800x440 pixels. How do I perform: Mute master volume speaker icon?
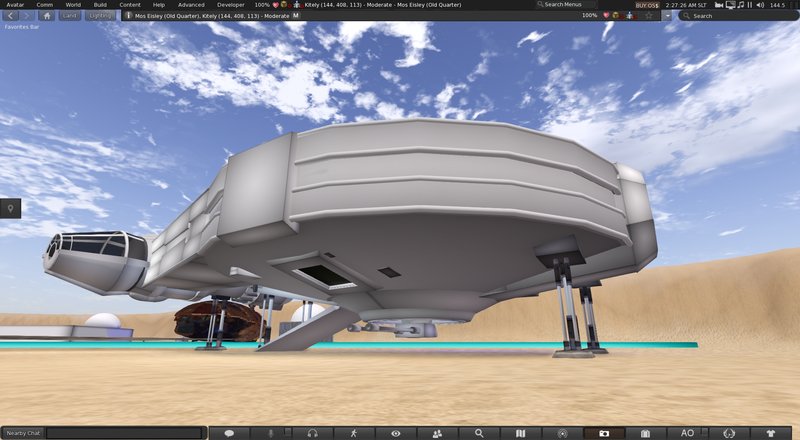pyautogui.click(x=760, y=5)
